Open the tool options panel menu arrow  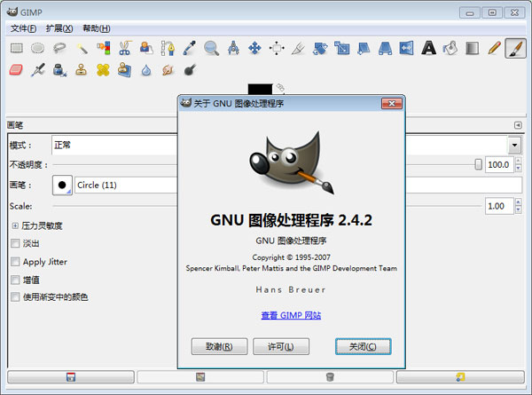[x=518, y=125]
